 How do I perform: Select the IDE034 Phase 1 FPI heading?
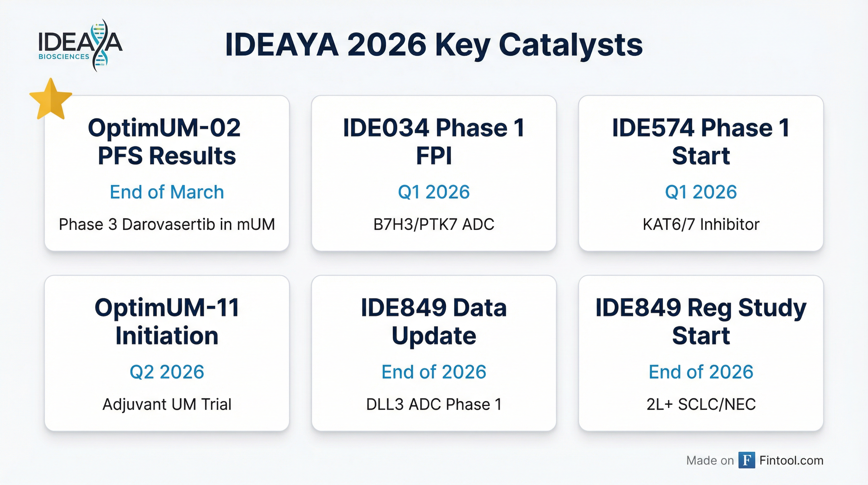[x=434, y=142]
